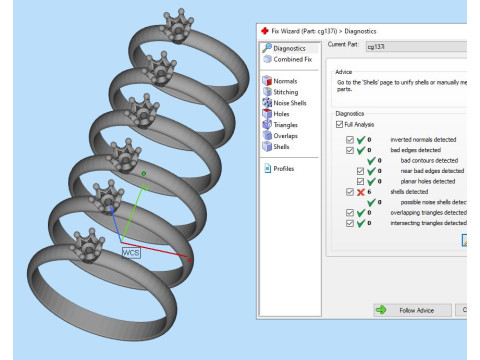The image size is (480, 360).
Task: Open the Triangles fix page
Action: [x=280, y=125]
